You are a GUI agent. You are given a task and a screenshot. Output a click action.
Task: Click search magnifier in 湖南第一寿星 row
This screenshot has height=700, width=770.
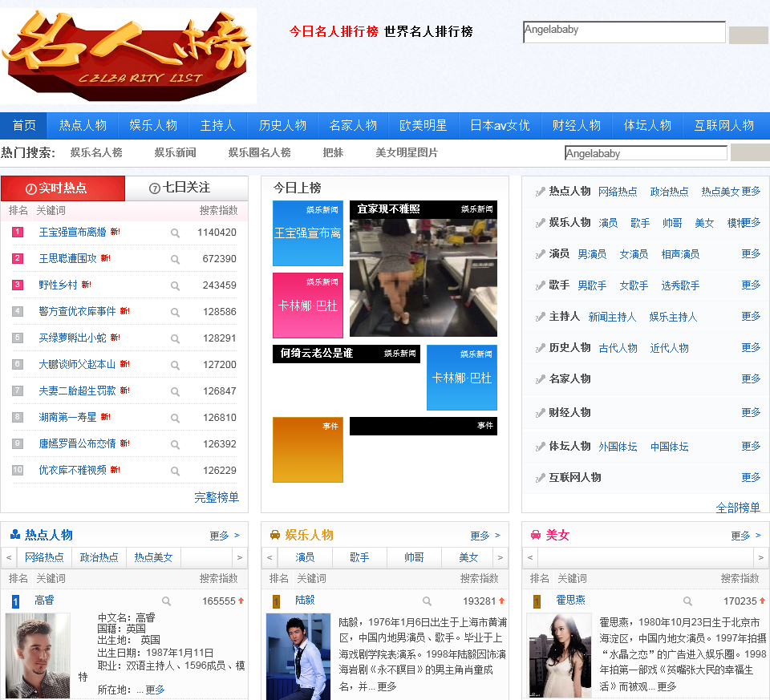coord(175,419)
